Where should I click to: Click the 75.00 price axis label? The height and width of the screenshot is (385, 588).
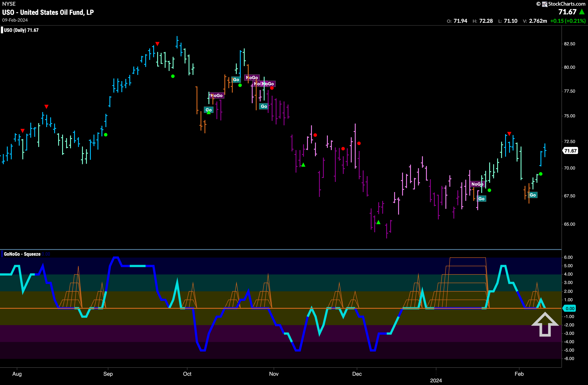569,116
